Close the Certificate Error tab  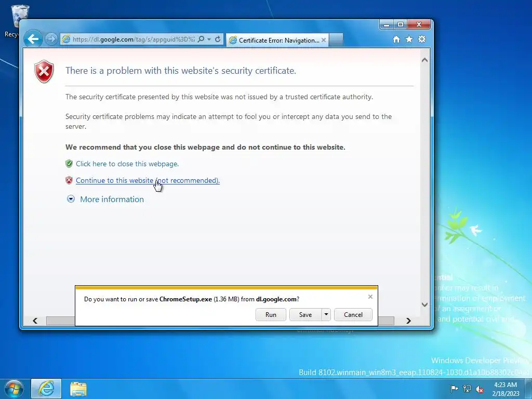(324, 40)
